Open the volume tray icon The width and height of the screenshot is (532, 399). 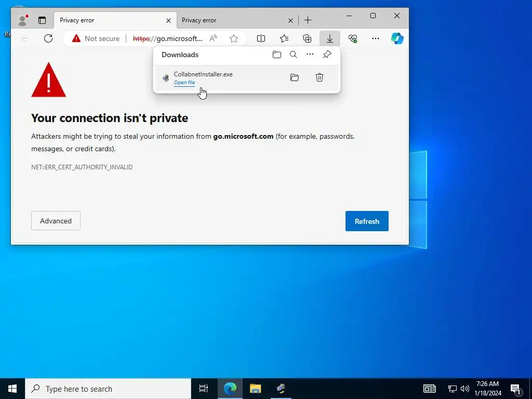(465, 389)
